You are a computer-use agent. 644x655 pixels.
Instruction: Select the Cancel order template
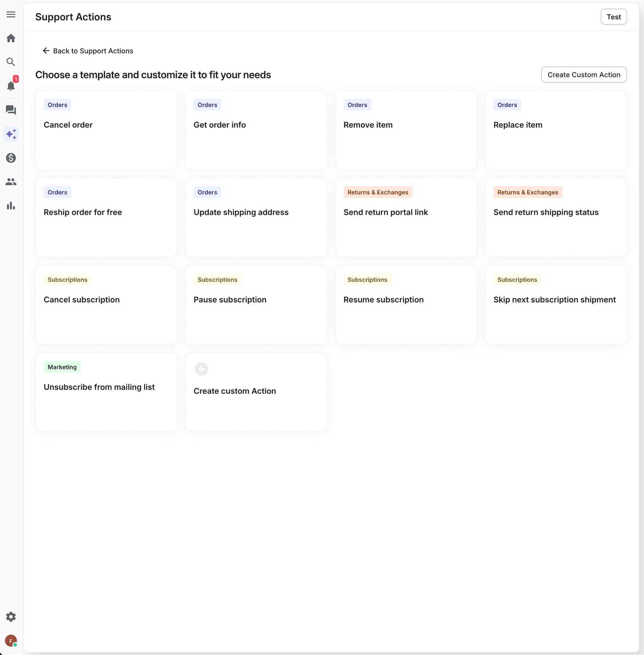(x=106, y=130)
